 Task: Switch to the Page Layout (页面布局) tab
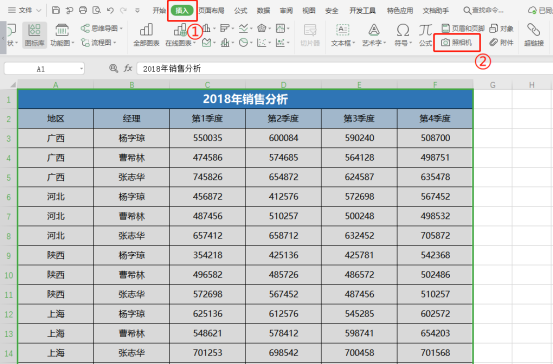pos(211,11)
